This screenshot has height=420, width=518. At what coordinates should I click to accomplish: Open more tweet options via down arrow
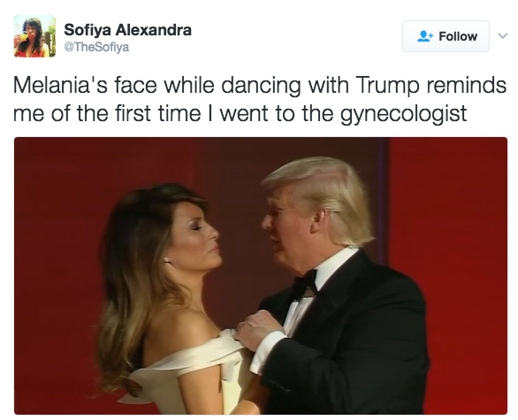point(502,35)
